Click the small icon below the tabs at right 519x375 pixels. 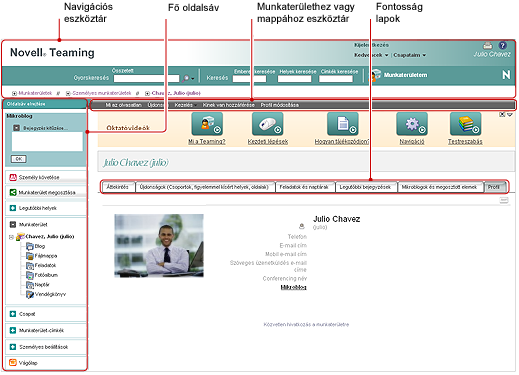pos(504,200)
